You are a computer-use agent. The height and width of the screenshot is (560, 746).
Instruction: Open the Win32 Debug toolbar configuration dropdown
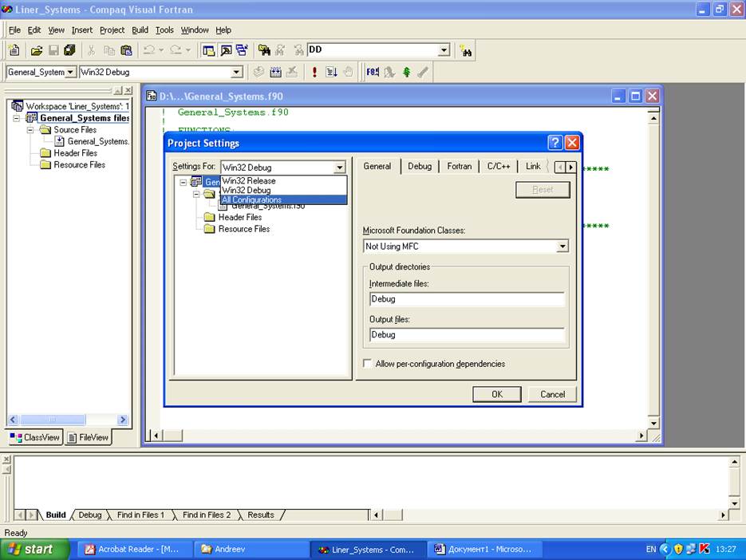tap(236, 73)
